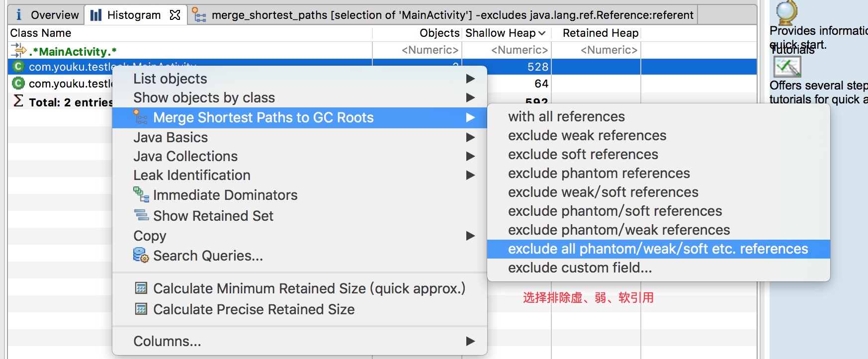This screenshot has width=868, height=359.
Task: Click the regex filter row icon
Action: [x=18, y=50]
